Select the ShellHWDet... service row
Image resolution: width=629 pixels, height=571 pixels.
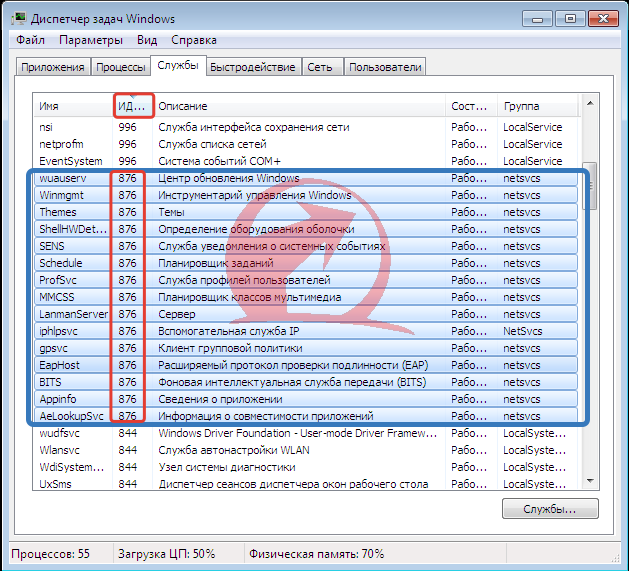[306, 229]
